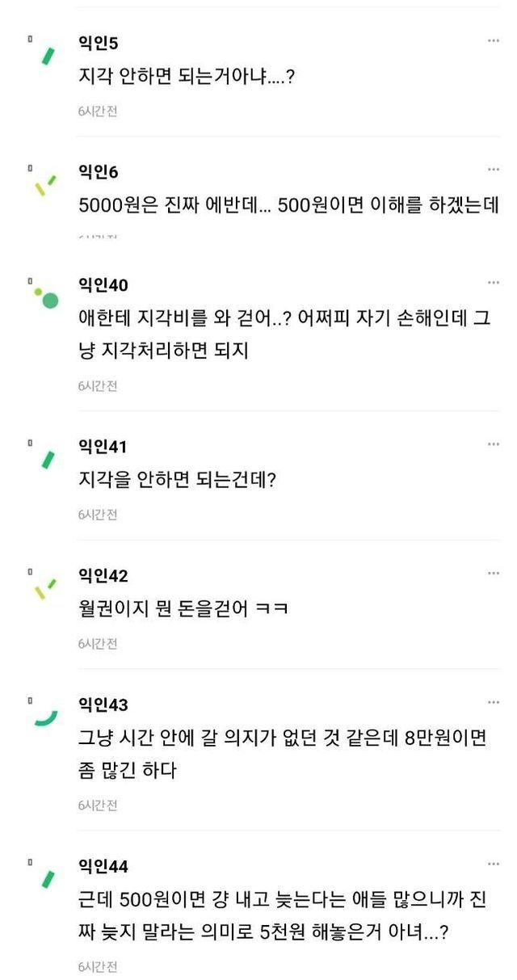Open more options for 익인41's comment

point(493,444)
